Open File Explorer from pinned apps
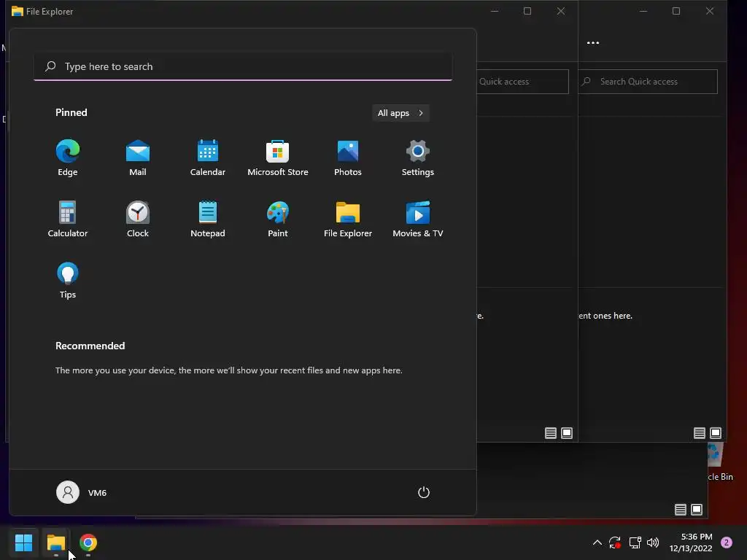The height and width of the screenshot is (560, 747). (x=348, y=219)
